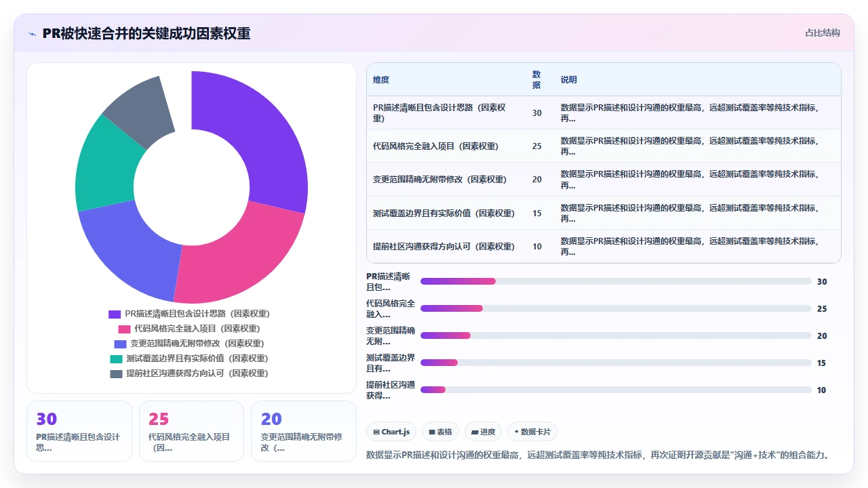Screen dimensions: 868x488
Task: Toggle purple legend swatch for PR描述清晰且包含设计思路
Action: (115, 314)
